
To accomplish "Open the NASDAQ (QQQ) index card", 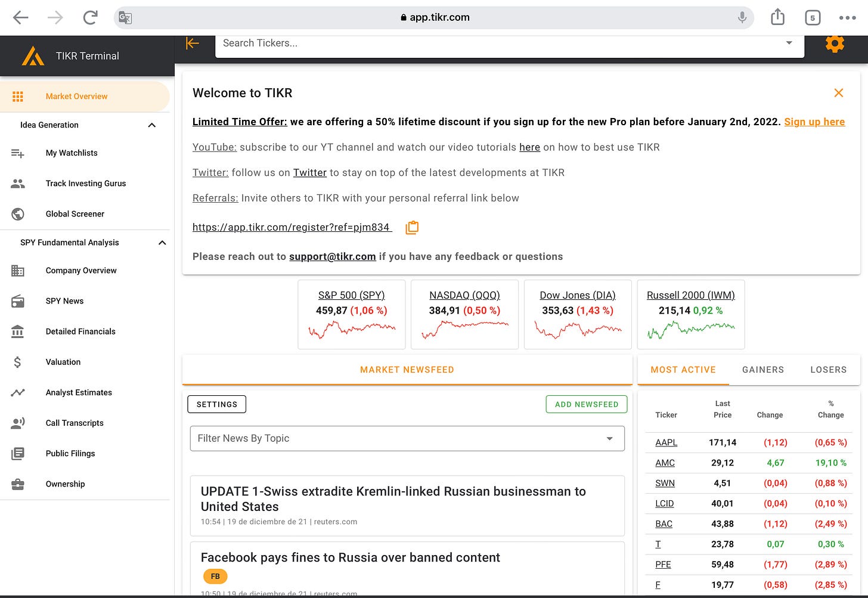I will 465,314.
